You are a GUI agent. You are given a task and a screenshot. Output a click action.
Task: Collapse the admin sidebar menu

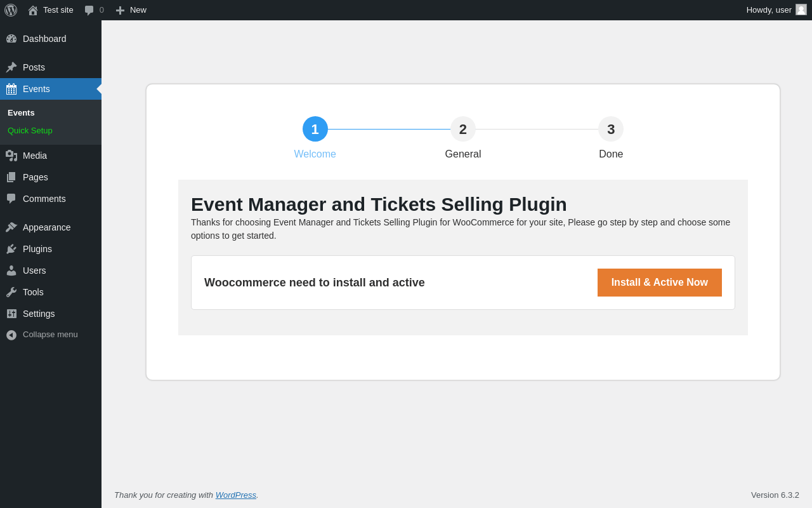click(42, 335)
